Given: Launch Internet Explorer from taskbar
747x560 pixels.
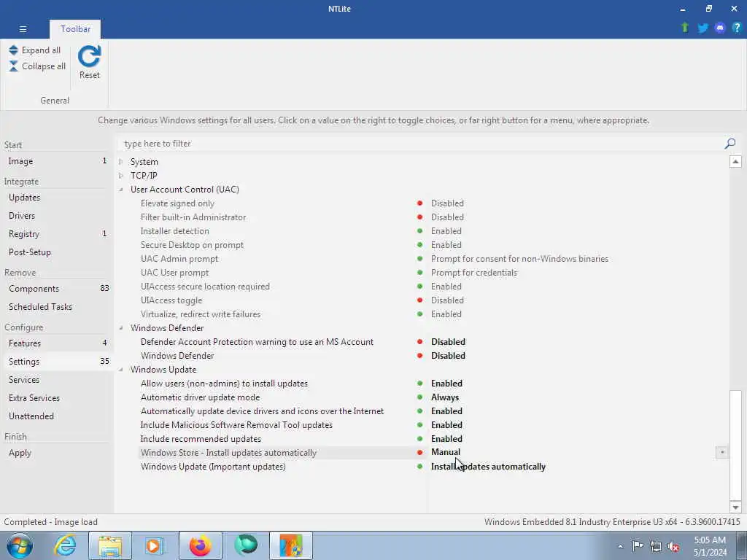Looking at the screenshot, I should click(x=64, y=545).
